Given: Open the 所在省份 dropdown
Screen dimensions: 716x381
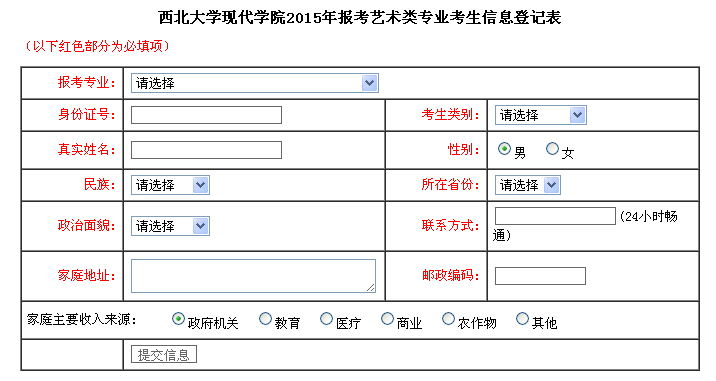Looking at the screenshot, I should coord(527,185).
